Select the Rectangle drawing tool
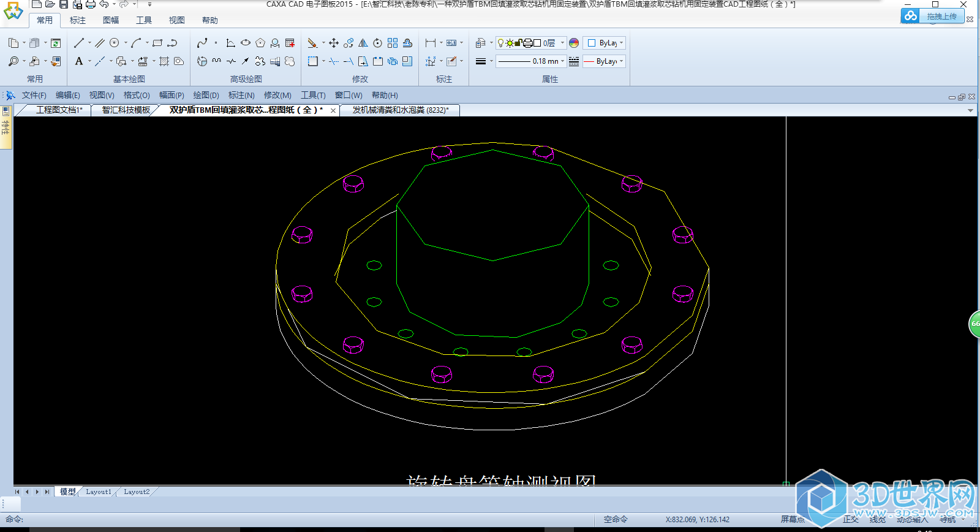980x532 pixels. tap(157, 43)
